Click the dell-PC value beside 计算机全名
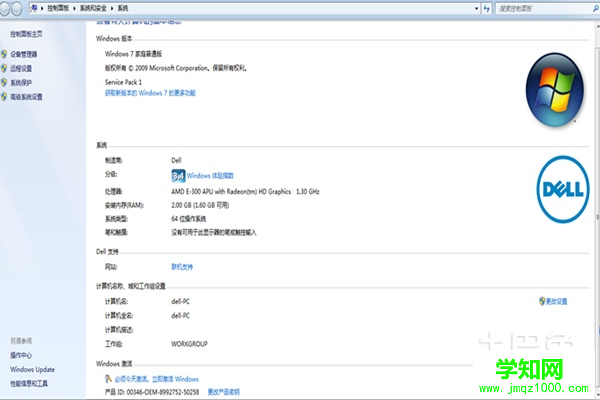Screen dimensions: 600x400 pyautogui.click(x=180, y=315)
